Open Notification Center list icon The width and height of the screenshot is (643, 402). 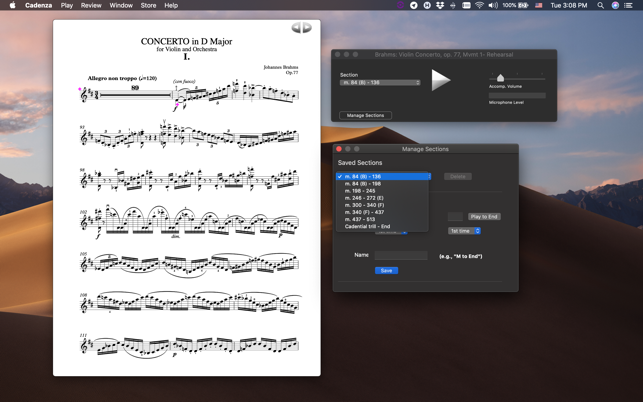(x=628, y=5)
